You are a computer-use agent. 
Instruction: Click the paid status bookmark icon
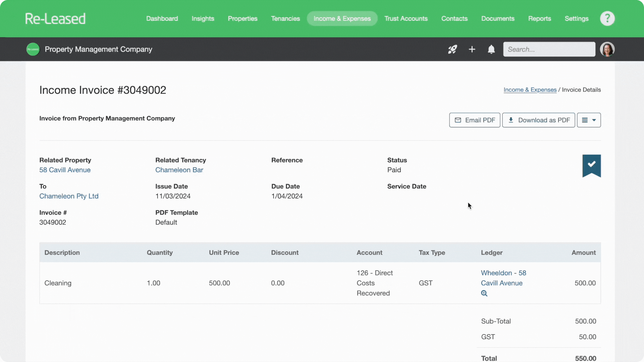coord(591,166)
